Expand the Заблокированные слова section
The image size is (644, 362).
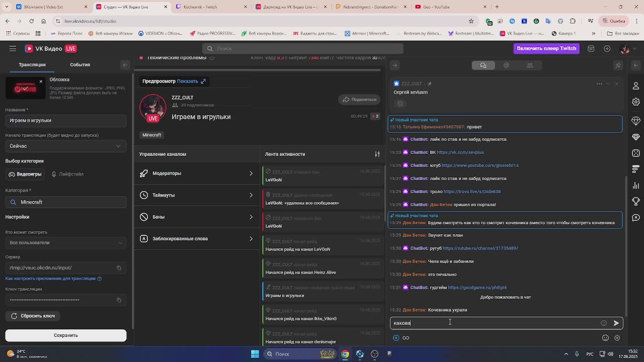[196, 238]
